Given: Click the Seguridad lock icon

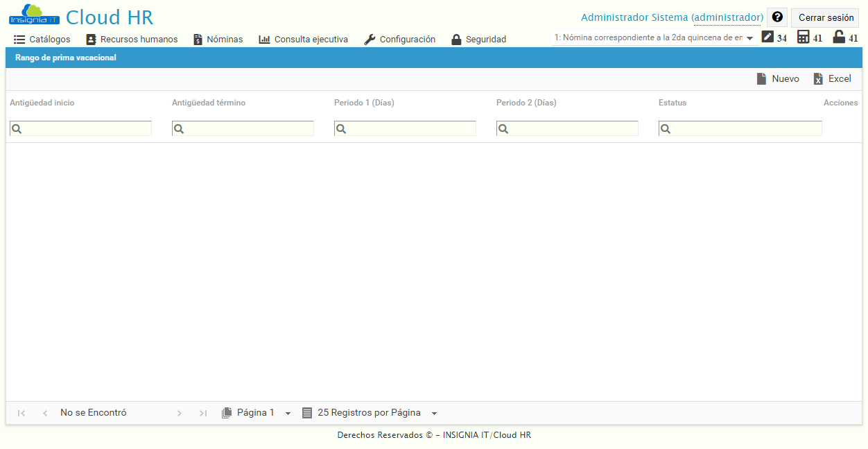Looking at the screenshot, I should click(456, 39).
